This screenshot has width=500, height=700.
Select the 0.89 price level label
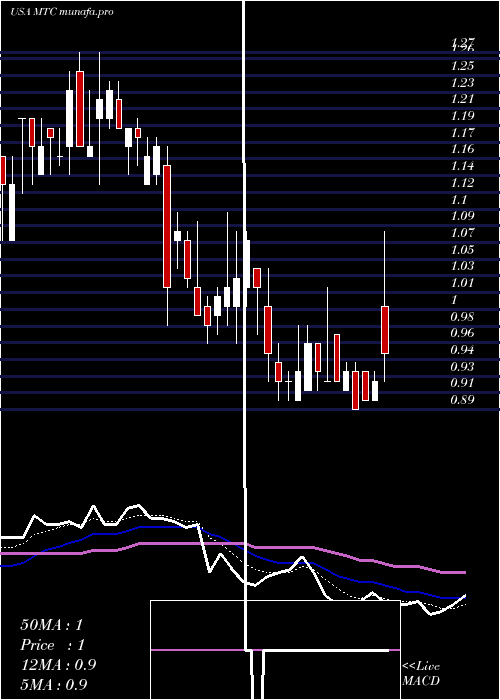click(462, 400)
